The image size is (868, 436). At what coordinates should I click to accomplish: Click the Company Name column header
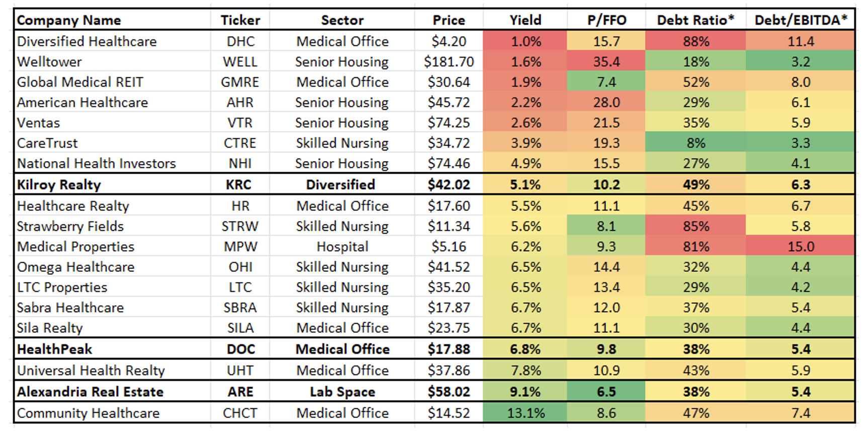pyautogui.click(x=69, y=20)
